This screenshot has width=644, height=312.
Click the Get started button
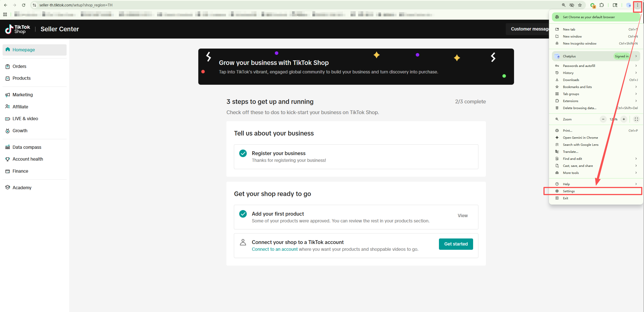coord(456,244)
